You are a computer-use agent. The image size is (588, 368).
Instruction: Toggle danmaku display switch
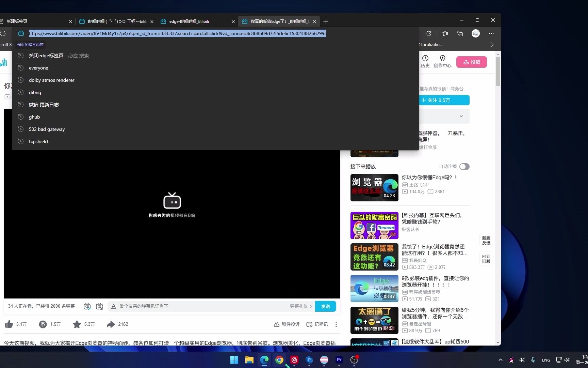87,306
